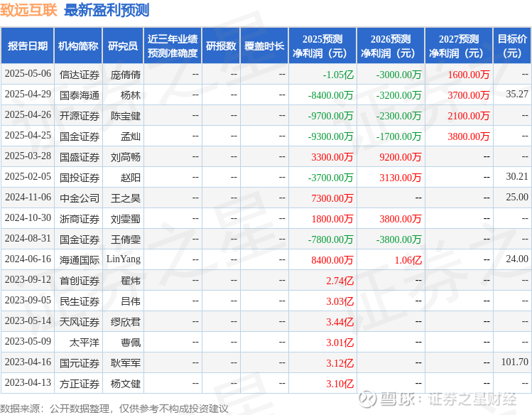Click the 3.10亿 forecast value
The width and height of the screenshot is (532, 415).
340,384
